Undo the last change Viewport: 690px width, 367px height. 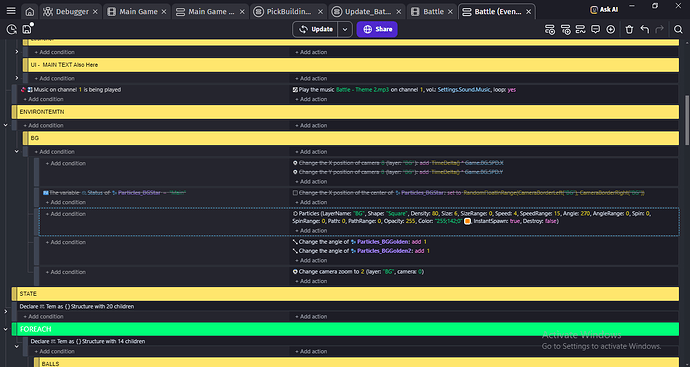point(645,29)
